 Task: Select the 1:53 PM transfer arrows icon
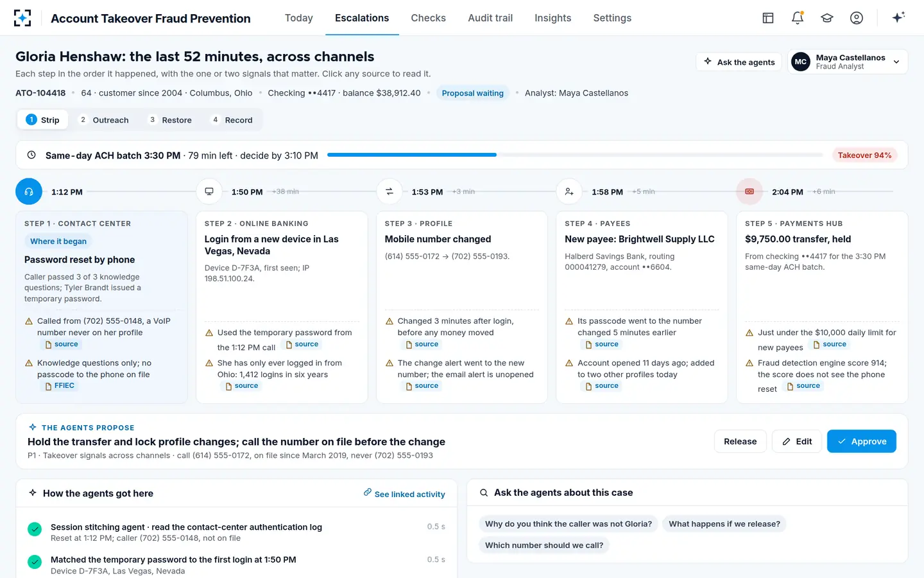tap(389, 191)
